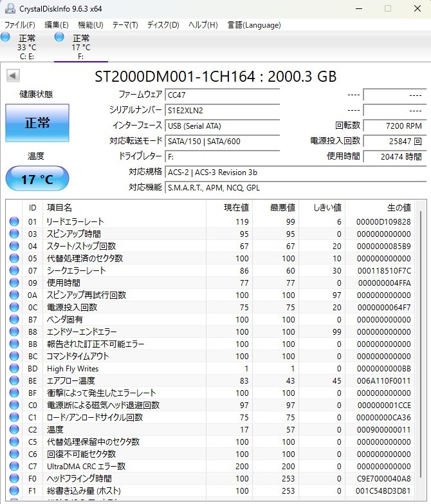Viewport: 431px width, 504px height.
Task: Click status circle of row 0C 電源投入回数
Action: 14,307
